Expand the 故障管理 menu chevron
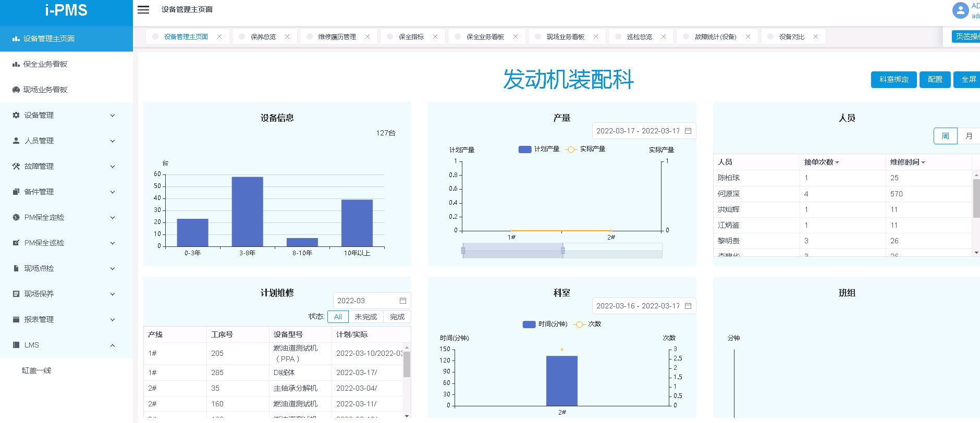Image resolution: width=980 pixels, height=423 pixels. tap(113, 166)
